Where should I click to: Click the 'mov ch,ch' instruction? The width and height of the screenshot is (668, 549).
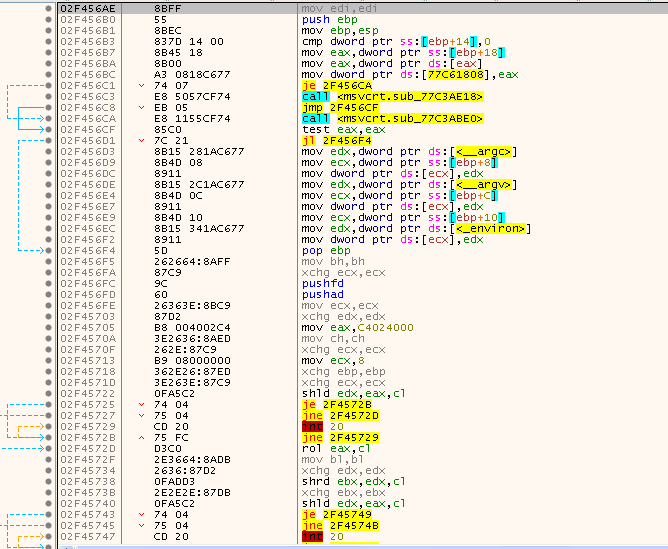pos(333,339)
